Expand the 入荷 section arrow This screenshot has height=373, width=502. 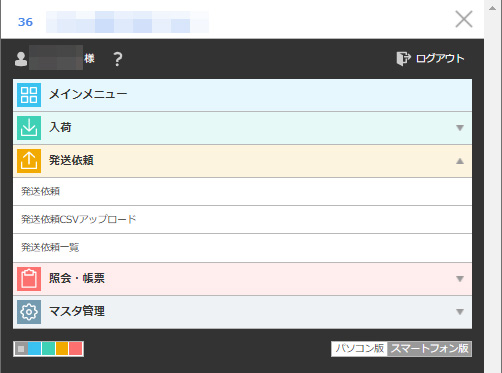pos(460,128)
